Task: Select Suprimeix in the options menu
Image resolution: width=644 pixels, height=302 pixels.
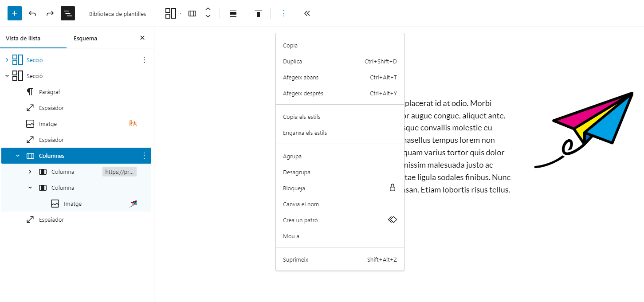Action: tap(295, 259)
